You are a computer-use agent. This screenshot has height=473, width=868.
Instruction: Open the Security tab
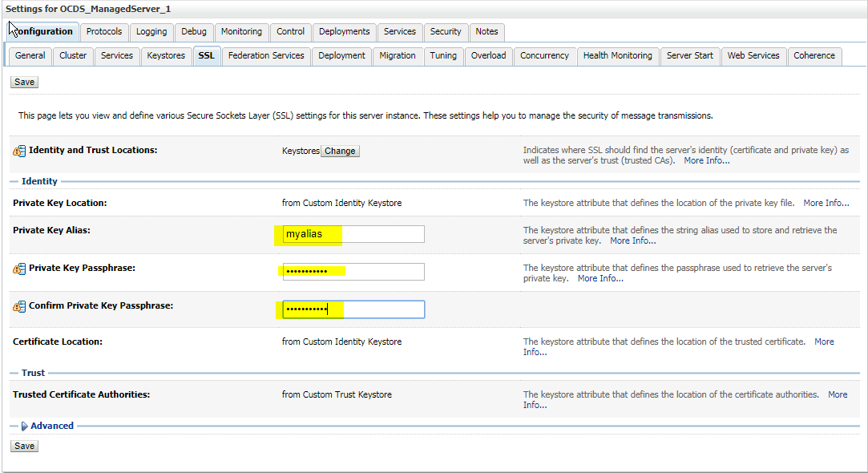446,32
